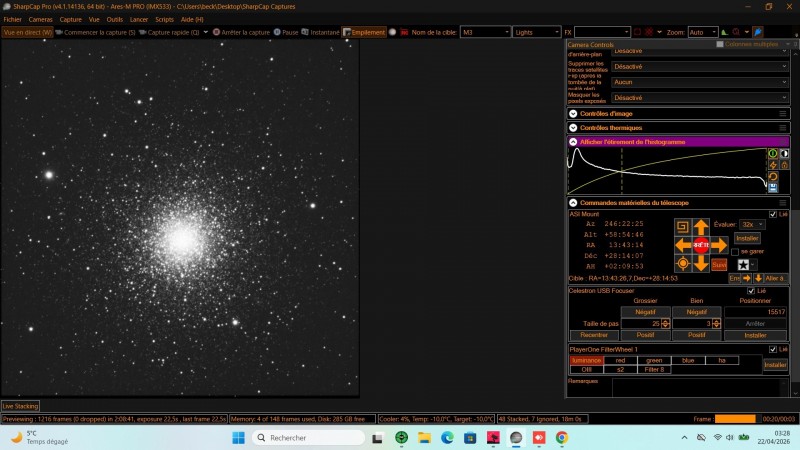
Task: Open the Capture menu
Action: click(70, 19)
